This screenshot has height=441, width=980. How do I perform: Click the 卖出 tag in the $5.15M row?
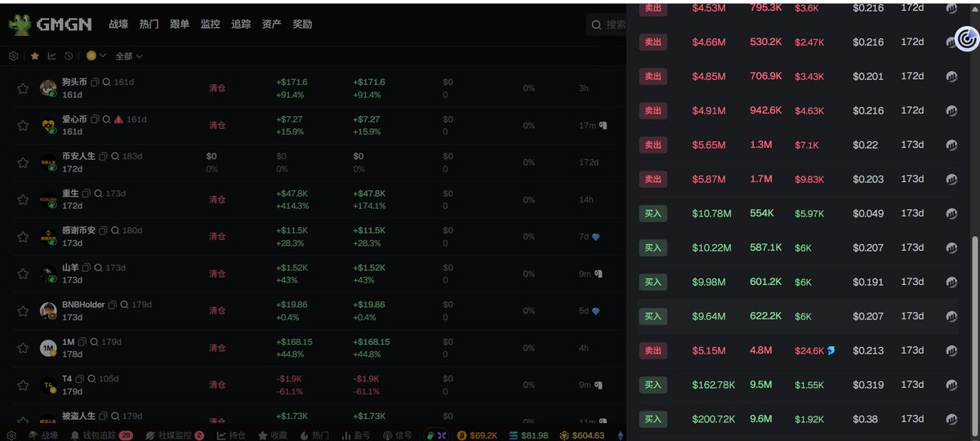653,350
